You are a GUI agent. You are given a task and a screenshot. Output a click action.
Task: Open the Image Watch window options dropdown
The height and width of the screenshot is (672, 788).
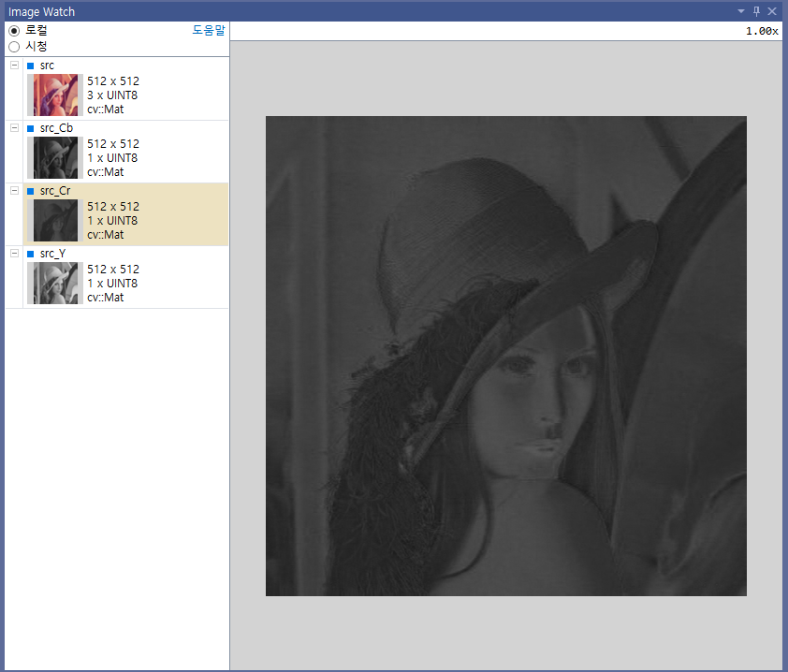click(741, 11)
